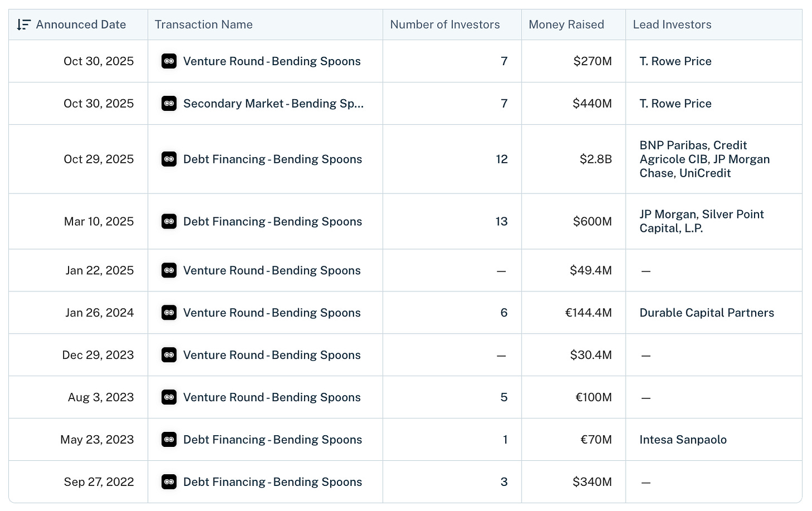Click logo icon in Sep 27, 2022 row
This screenshot has height=511, width=812.
[x=169, y=483]
